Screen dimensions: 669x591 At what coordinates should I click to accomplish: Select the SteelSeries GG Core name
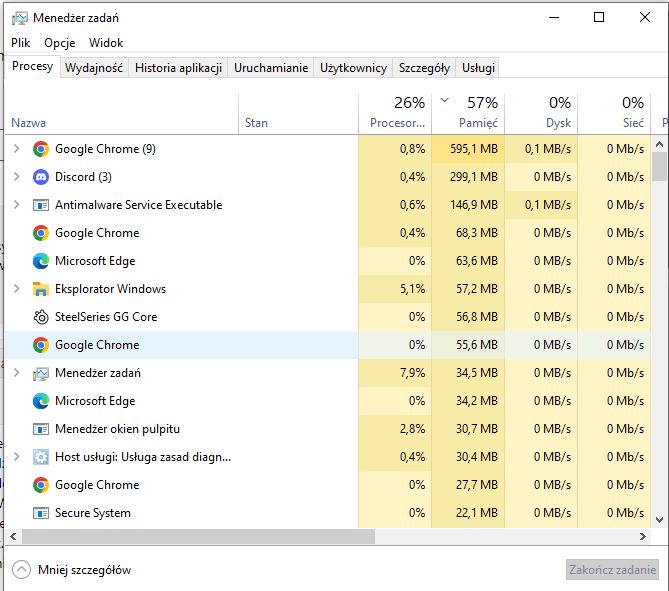106,317
